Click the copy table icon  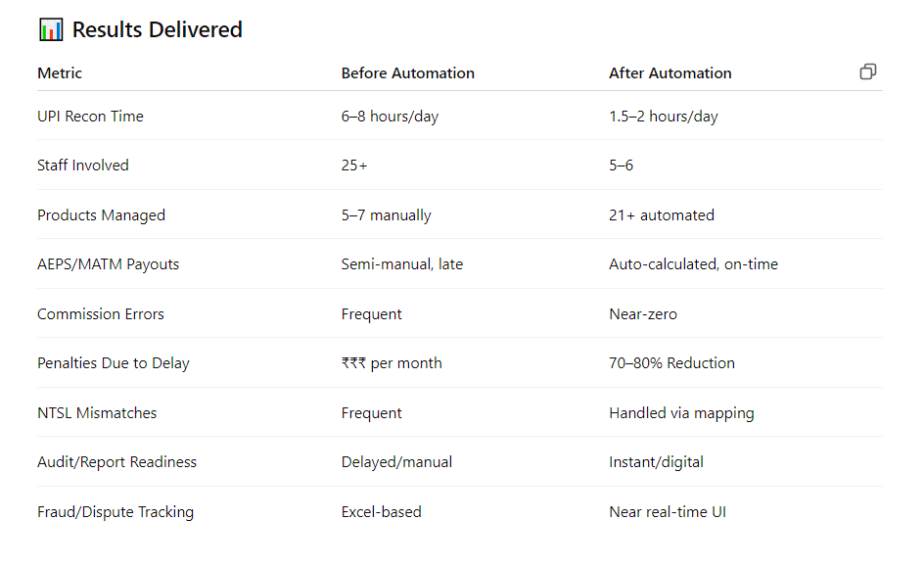(867, 71)
